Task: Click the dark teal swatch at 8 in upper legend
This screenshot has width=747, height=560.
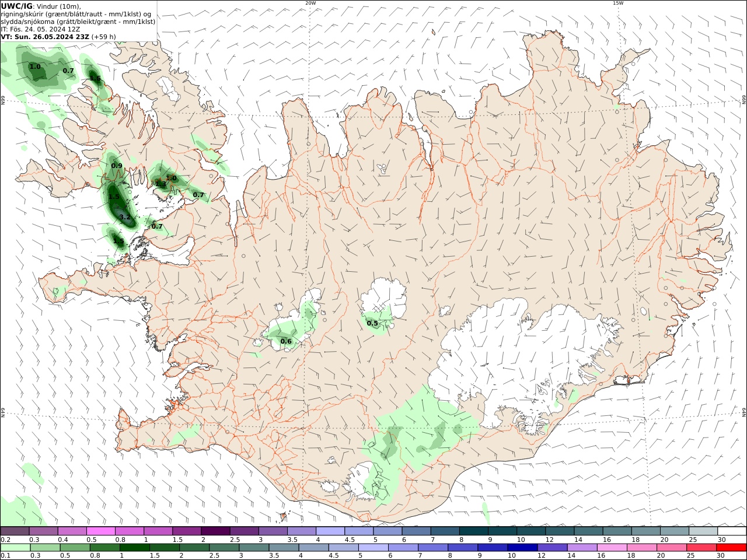Action: tap(473, 531)
